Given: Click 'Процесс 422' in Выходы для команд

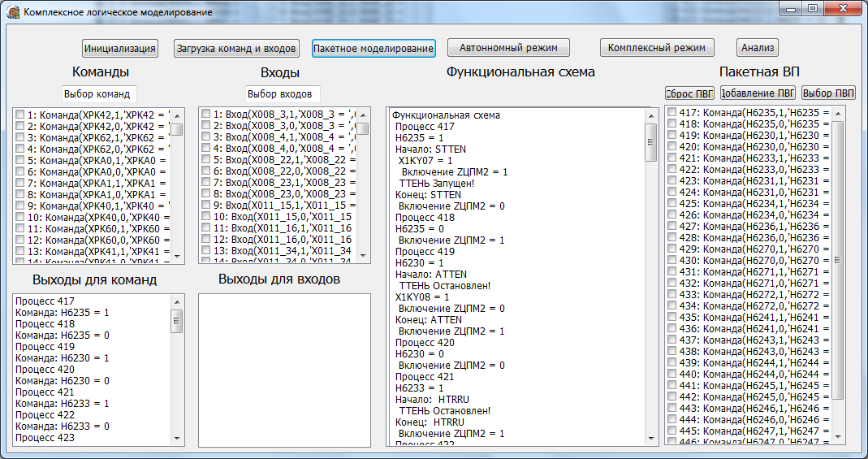Looking at the screenshot, I should tap(45, 415).
